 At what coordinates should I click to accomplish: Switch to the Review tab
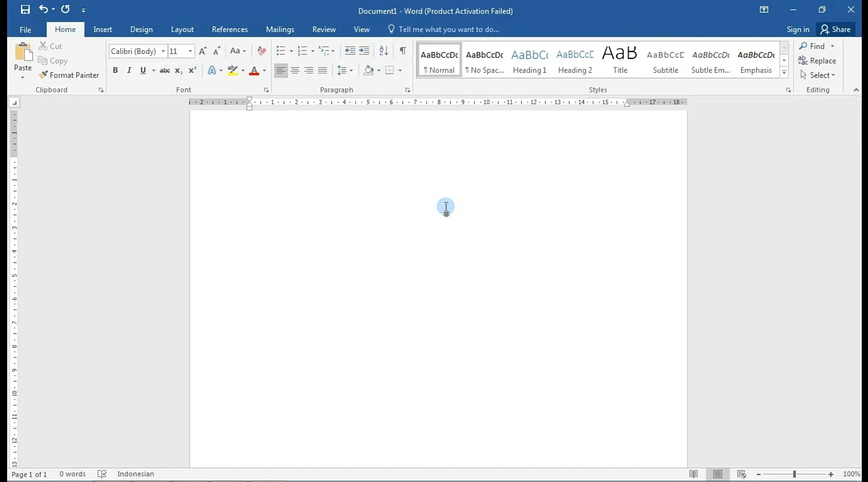point(324,29)
